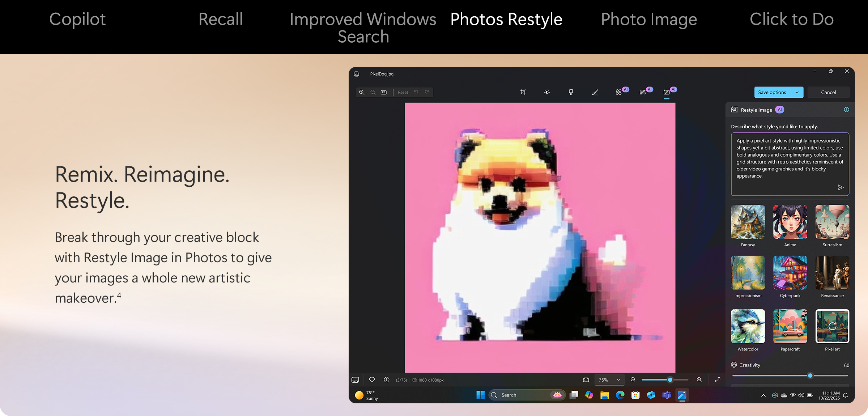The width and height of the screenshot is (868, 416).
Task: Select the Crop tool icon
Action: point(523,92)
